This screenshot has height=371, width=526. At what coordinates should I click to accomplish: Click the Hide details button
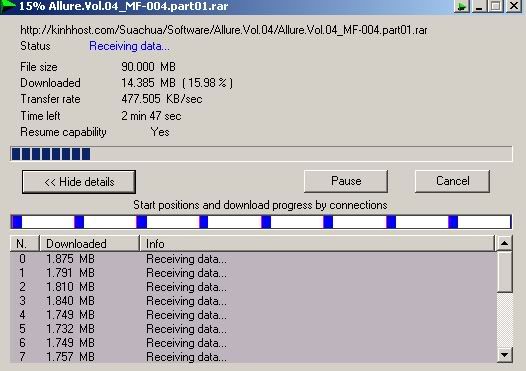(79, 182)
